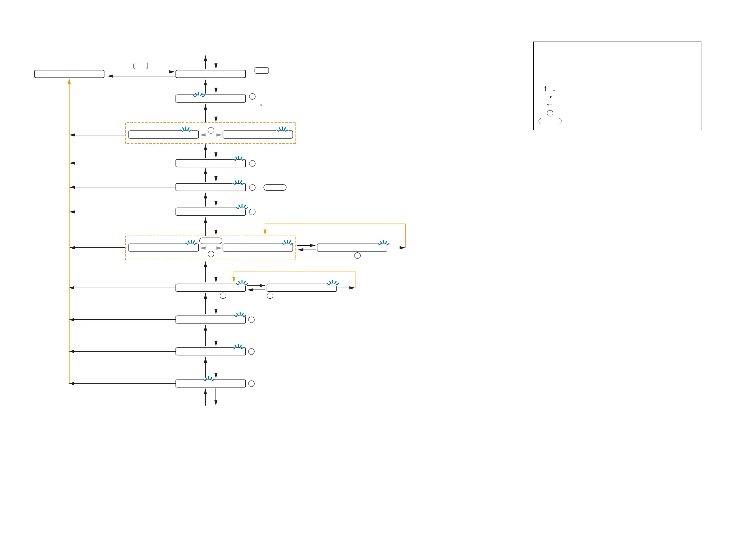Click the small right arrow beside second center box
The width and height of the screenshot is (756, 534).
click(x=260, y=105)
